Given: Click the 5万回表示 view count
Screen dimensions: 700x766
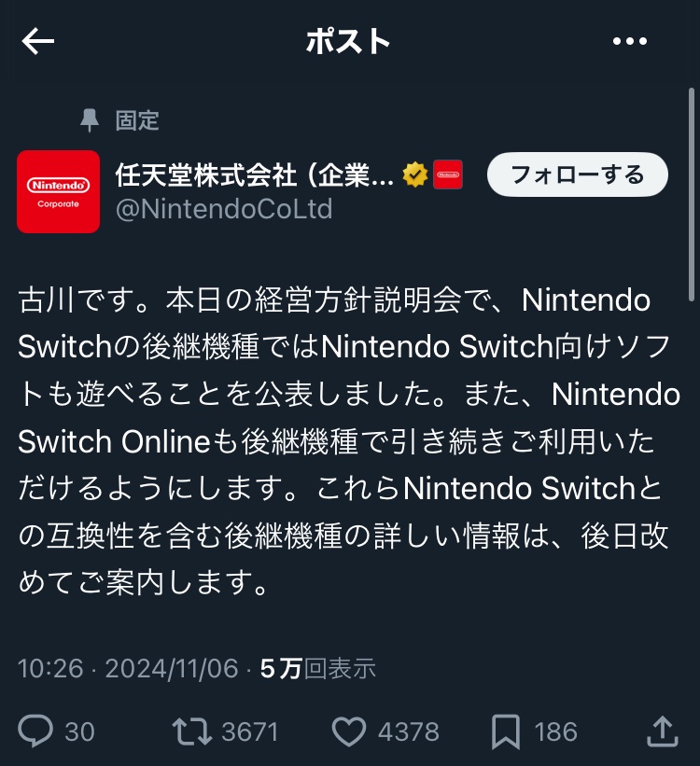Looking at the screenshot, I should point(317,668).
